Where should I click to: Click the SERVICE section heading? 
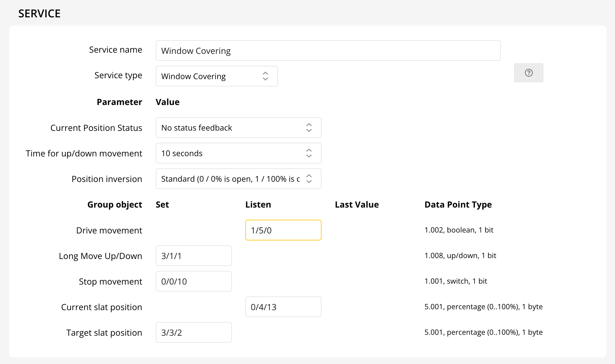(x=39, y=14)
